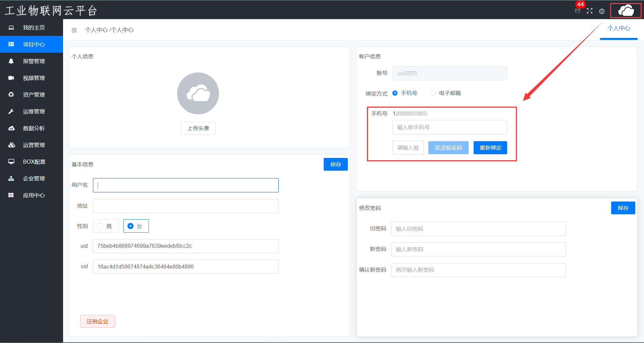
Task: Click the 输入旧密码 input field
Action: 478,229
